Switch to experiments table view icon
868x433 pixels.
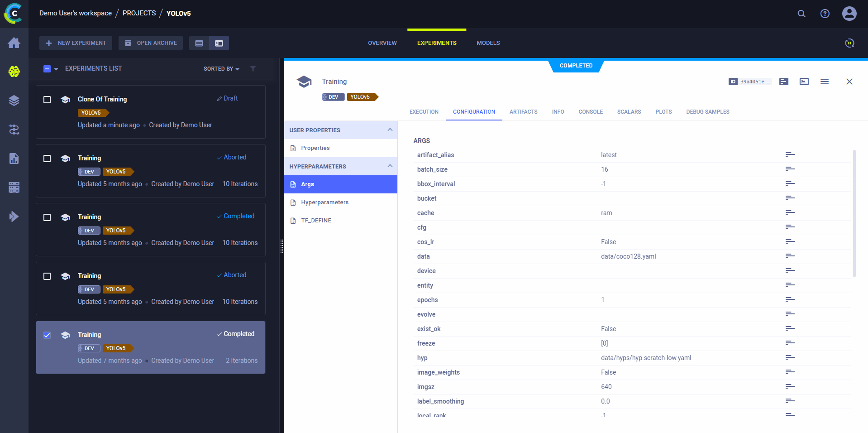(x=199, y=43)
